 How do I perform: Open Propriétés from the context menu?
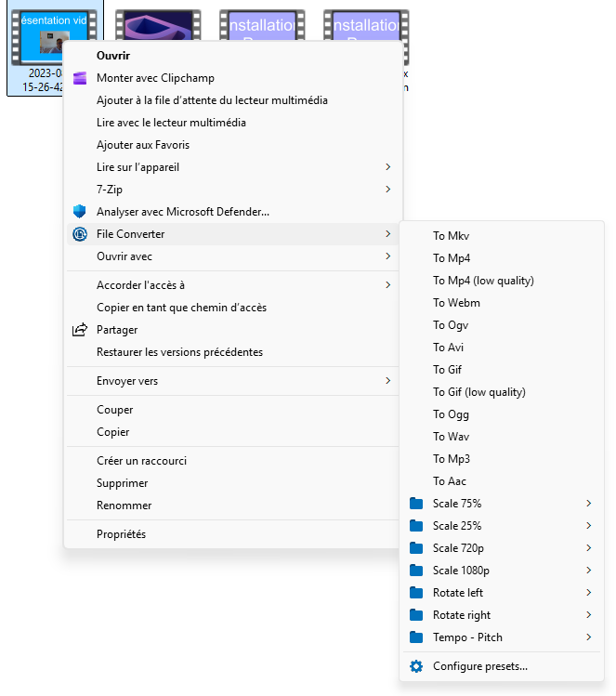click(121, 534)
